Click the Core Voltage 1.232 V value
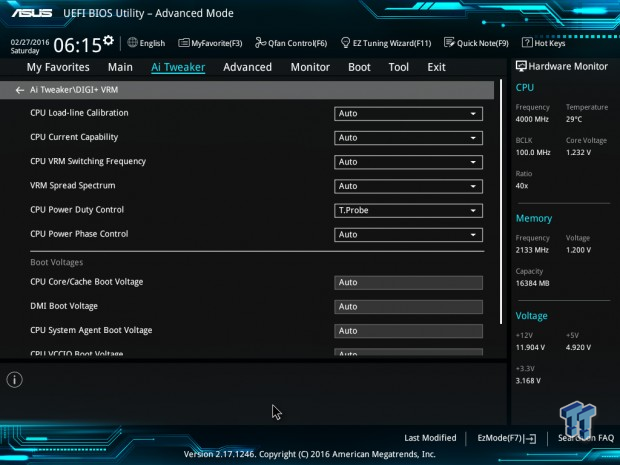The width and height of the screenshot is (620, 465). [578, 152]
